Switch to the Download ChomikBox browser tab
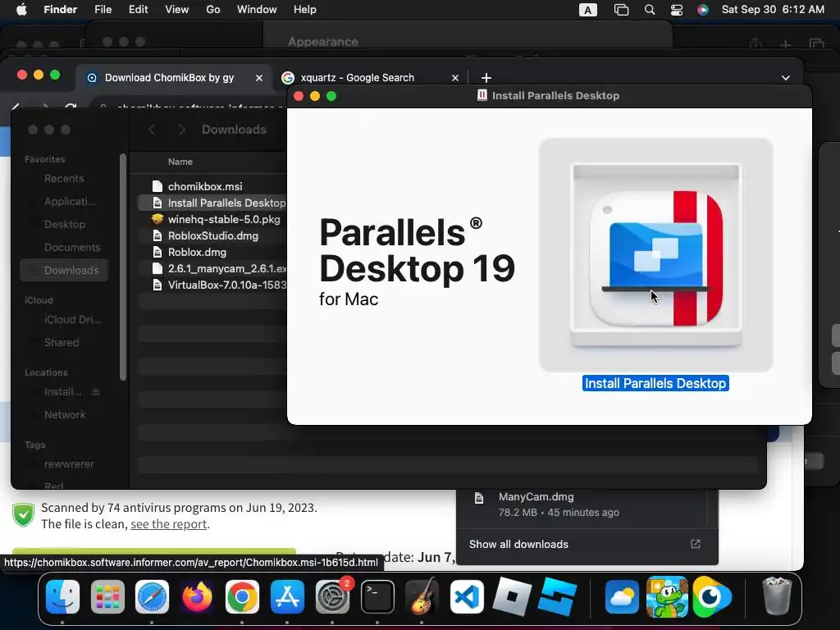The width and height of the screenshot is (840, 630). (175, 78)
